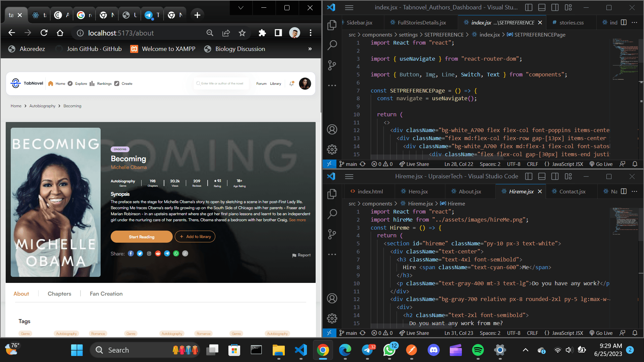Open Search panel in top VS Code window
Screen dimensions: 644x362
coord(332,45)
